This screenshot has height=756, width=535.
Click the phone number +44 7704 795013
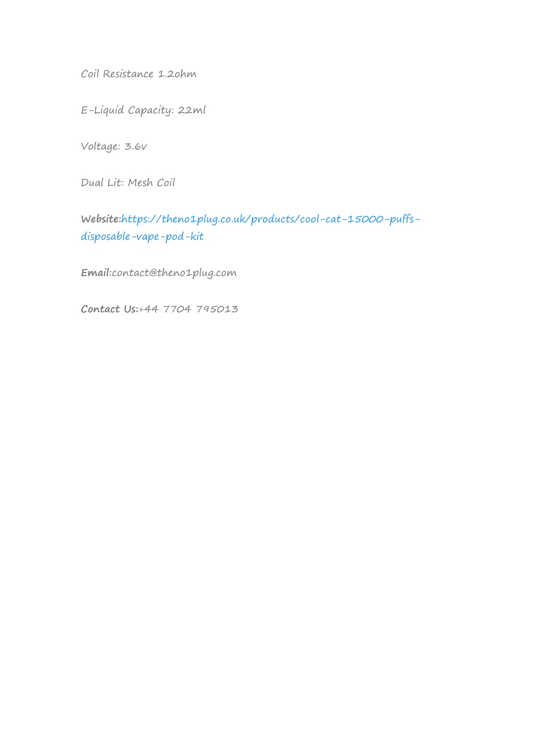[x=189, y=309]
